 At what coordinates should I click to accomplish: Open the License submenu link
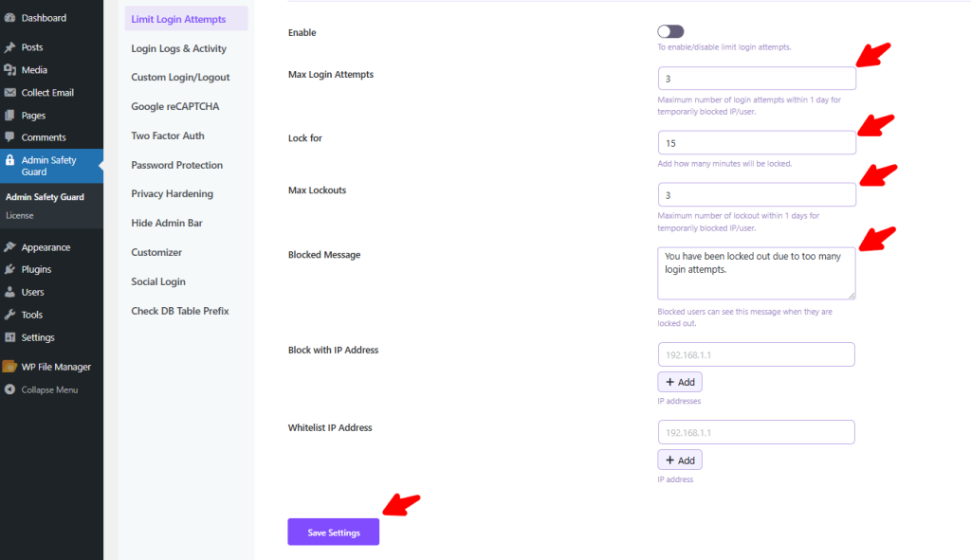pos(20,216)
